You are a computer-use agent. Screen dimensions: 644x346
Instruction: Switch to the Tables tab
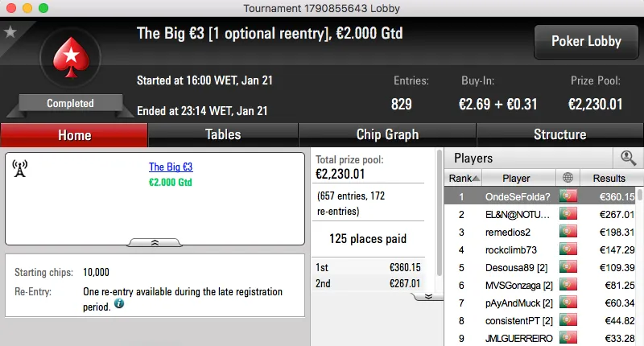(x=223, y=134)
